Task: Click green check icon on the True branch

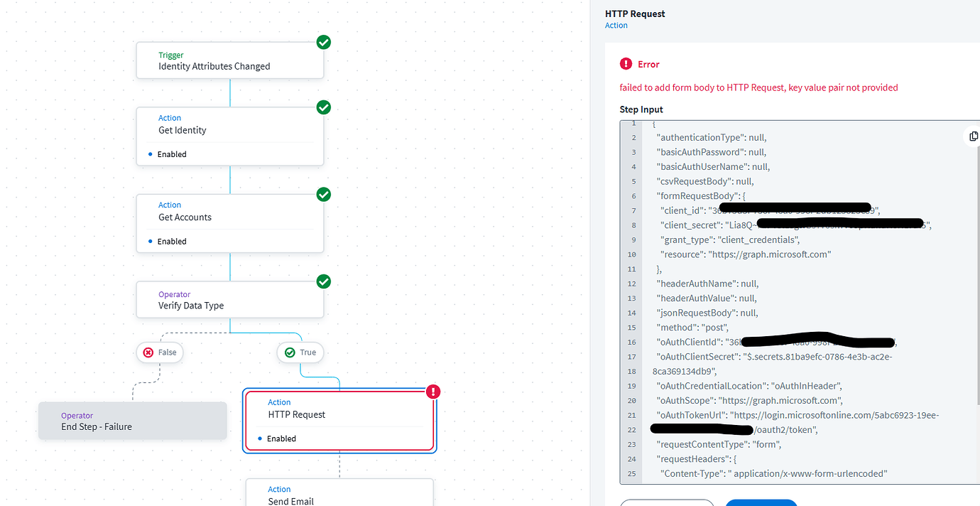Action: click(289, 352)
